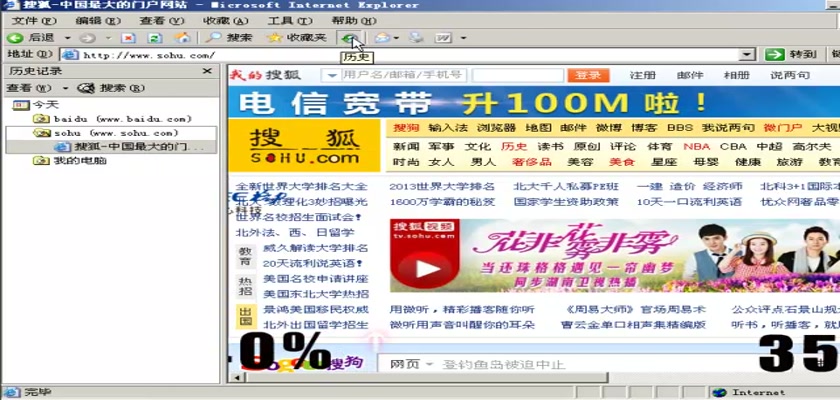This screenshot has height=400, width=840.
Task: Click the 搜狐-中国最大的门 page entry icon
Action: tap(63, 147)
